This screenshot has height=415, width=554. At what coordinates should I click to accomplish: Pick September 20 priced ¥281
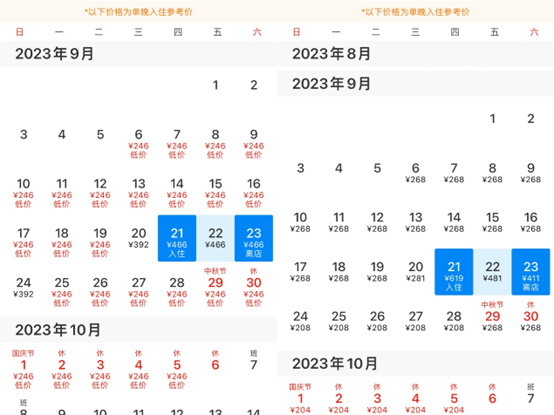(x=416, y=272)
